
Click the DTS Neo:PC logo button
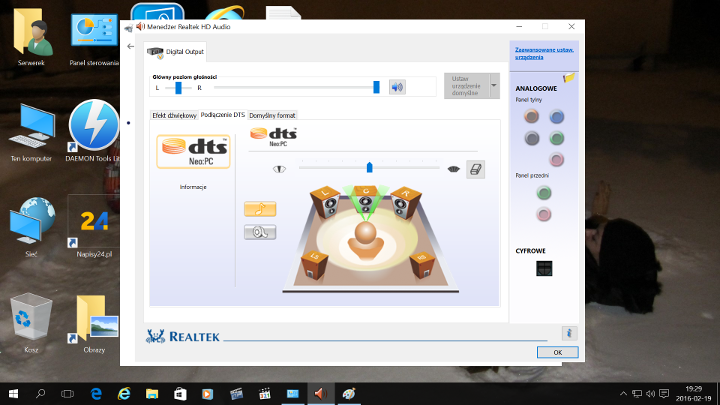[193, 152]
